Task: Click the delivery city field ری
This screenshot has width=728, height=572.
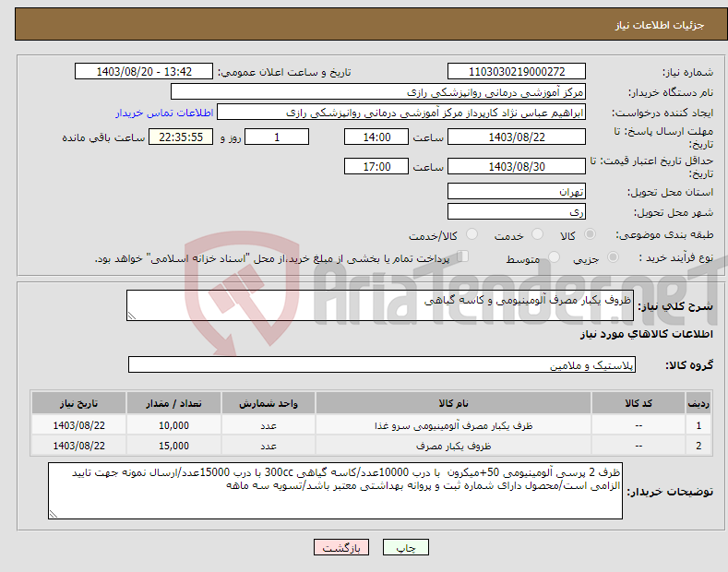Action: tap(517, 211)
